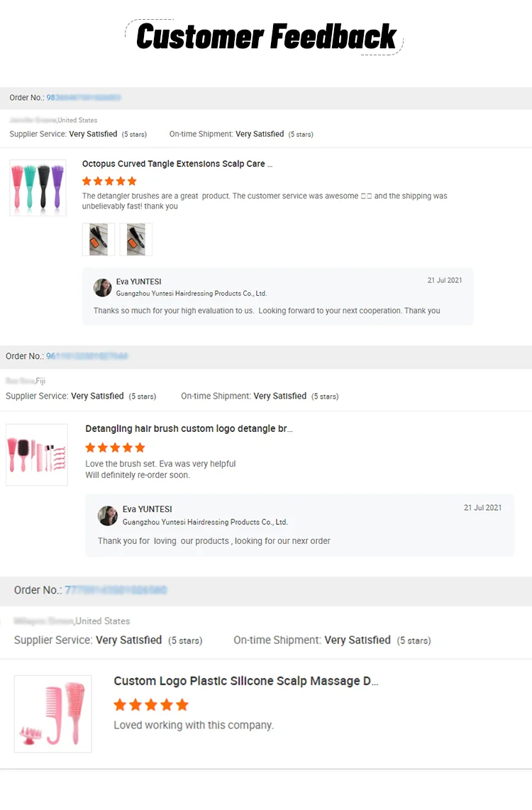Click Eva YUNTESI's avatar in the first reply
The width and height of the screenshot is (532, 810).
[103, 287]
